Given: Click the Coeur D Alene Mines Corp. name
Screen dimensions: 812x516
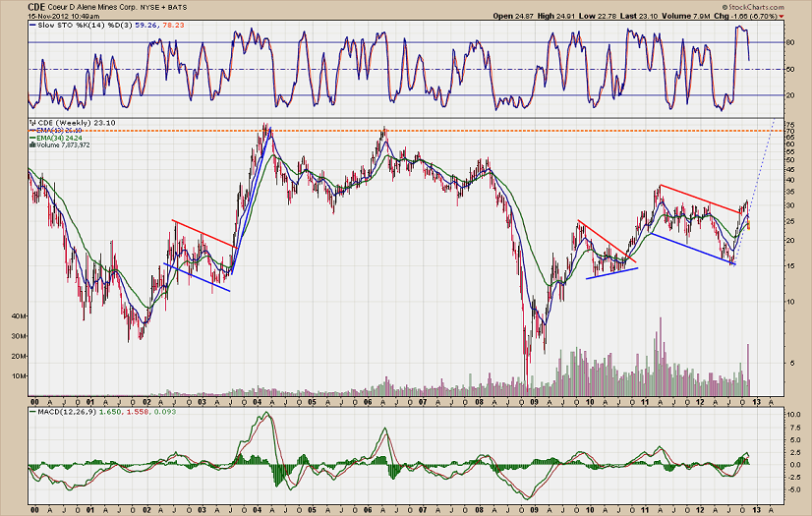Looking at the screenshot, I should tap(92, 8).
